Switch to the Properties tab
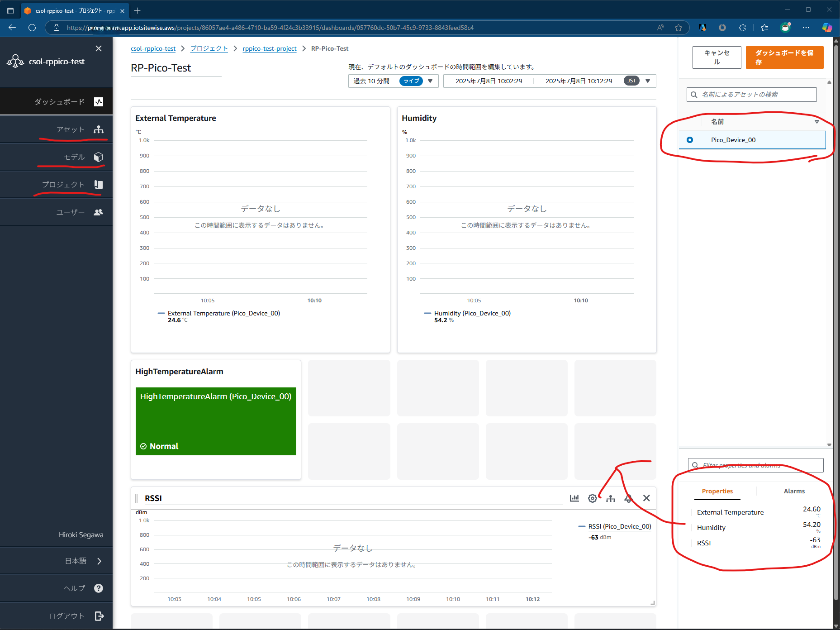This screenshot has width=840, height=630. (x=717, y=491)
